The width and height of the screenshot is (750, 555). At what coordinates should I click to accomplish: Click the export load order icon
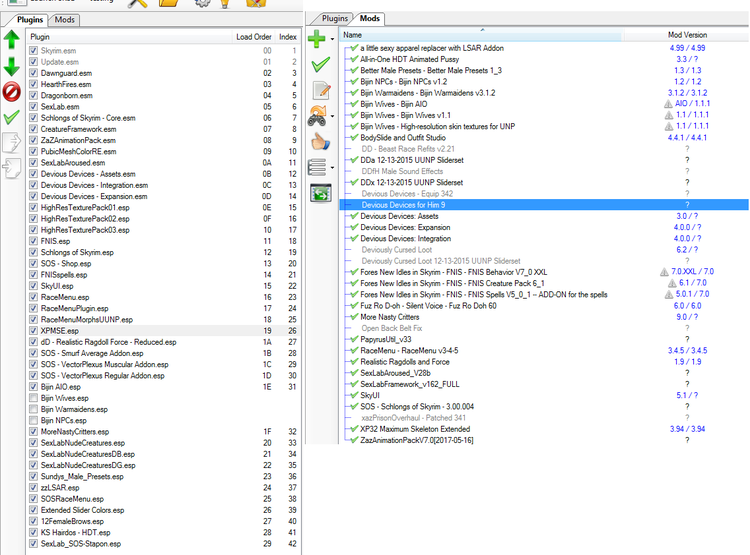coord(11,142)
